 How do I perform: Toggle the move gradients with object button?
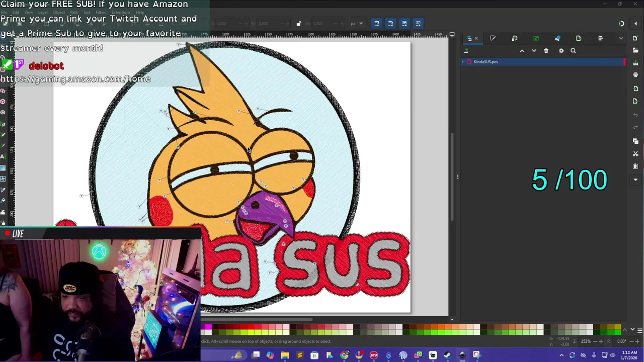[404, 23]
